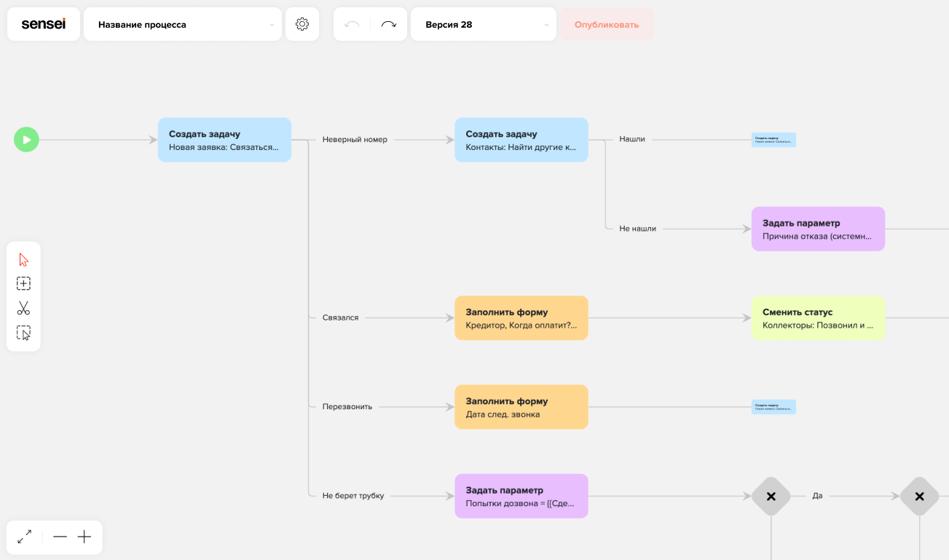Select Заполнить форму Дата след. звонка node
The width and height of the screenshot is (949, 560).
521,407
